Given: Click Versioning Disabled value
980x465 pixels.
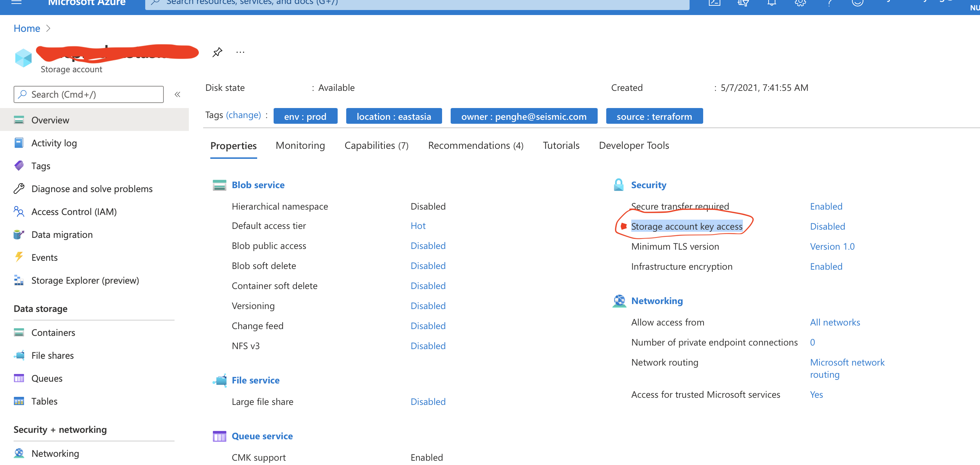Looking at the screenshot, I should 428,305.
